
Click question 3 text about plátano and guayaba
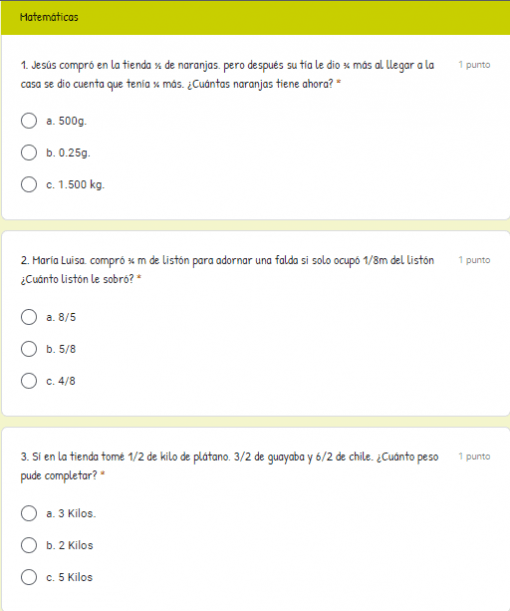tap(230, 466)
